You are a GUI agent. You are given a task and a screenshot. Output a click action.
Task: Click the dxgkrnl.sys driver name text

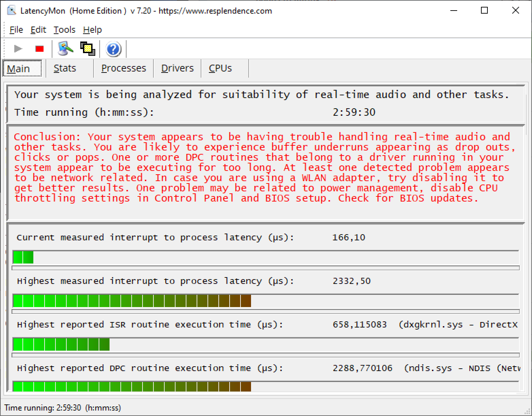pos(433,325)
